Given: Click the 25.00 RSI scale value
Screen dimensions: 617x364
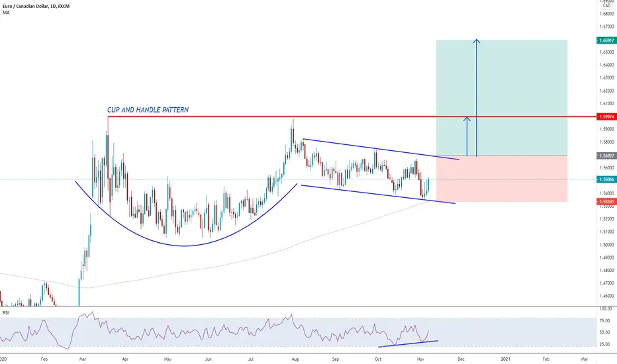Looking at the screenshot, I should (605, 344).
